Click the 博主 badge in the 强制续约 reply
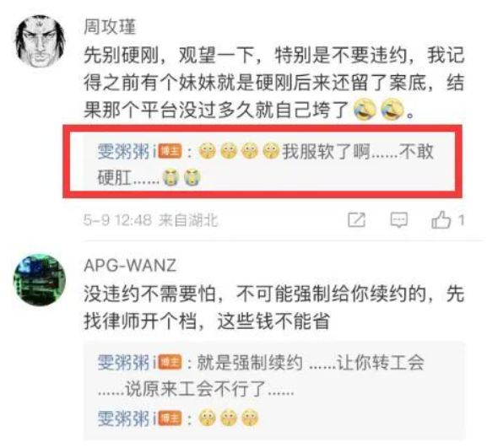The height and width of the screenshot is (448, 487). point(170,362)
